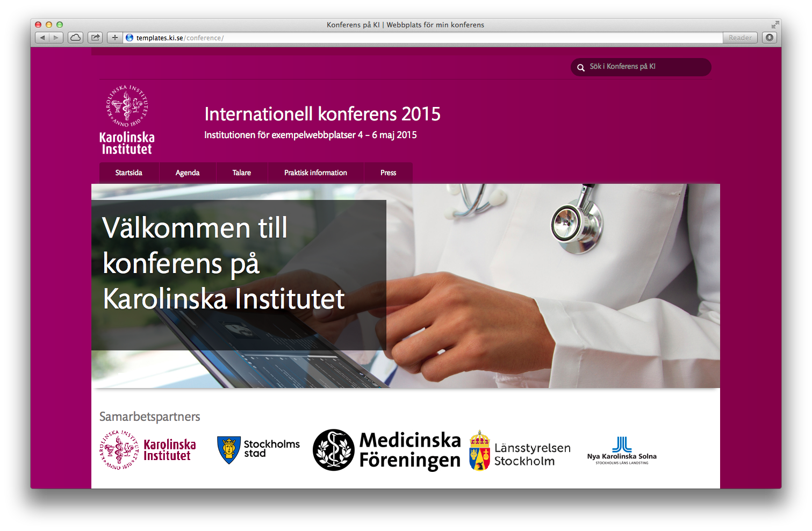
Task: Open the Agenda navigation tab
Action: click(188, 173)
